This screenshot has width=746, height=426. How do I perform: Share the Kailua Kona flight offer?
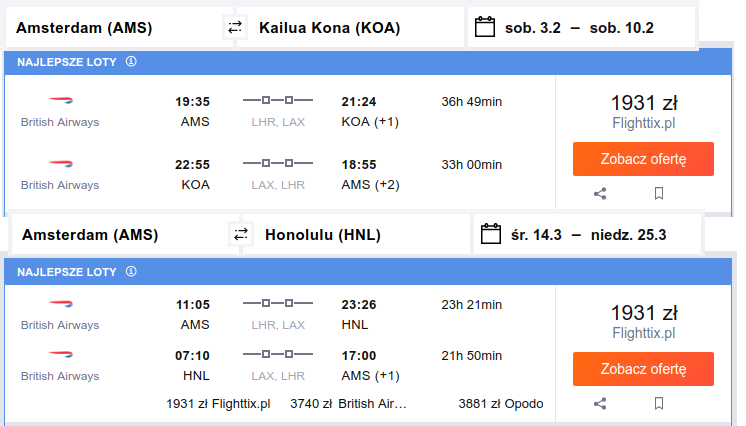tap(600, 194)
